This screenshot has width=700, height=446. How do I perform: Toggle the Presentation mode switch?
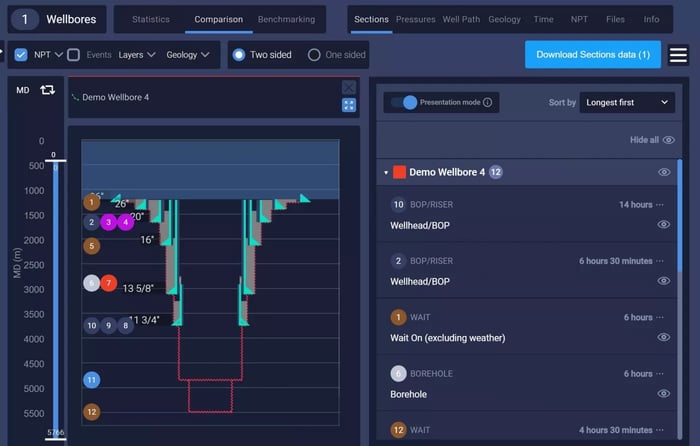coord(402,102)
